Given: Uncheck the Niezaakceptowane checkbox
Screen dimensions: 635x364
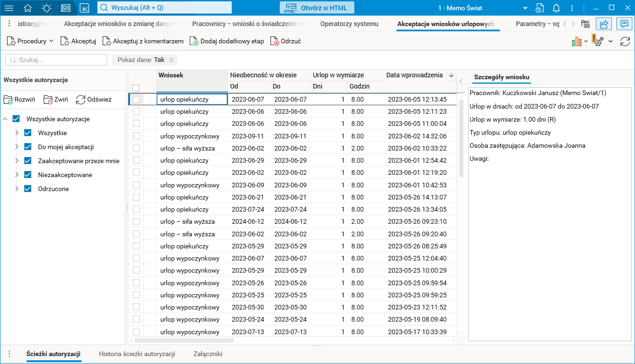Looking at the screenshot, I should pyautogui.click(x=28, y=175).
